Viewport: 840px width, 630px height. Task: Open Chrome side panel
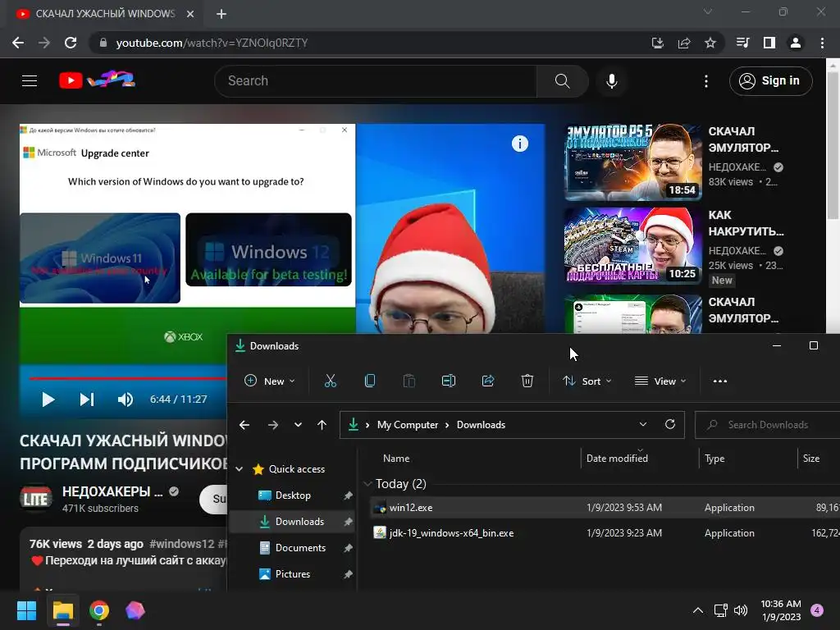pos(769,43)
